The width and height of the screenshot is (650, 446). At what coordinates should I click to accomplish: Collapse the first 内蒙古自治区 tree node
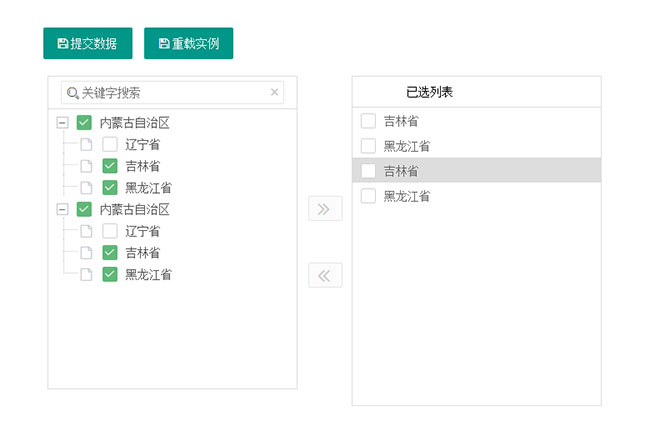point(62,123)
